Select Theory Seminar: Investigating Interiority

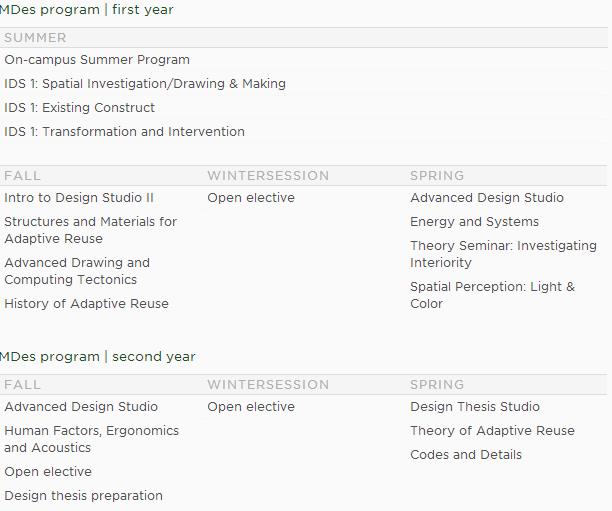[x=503, y=254]
